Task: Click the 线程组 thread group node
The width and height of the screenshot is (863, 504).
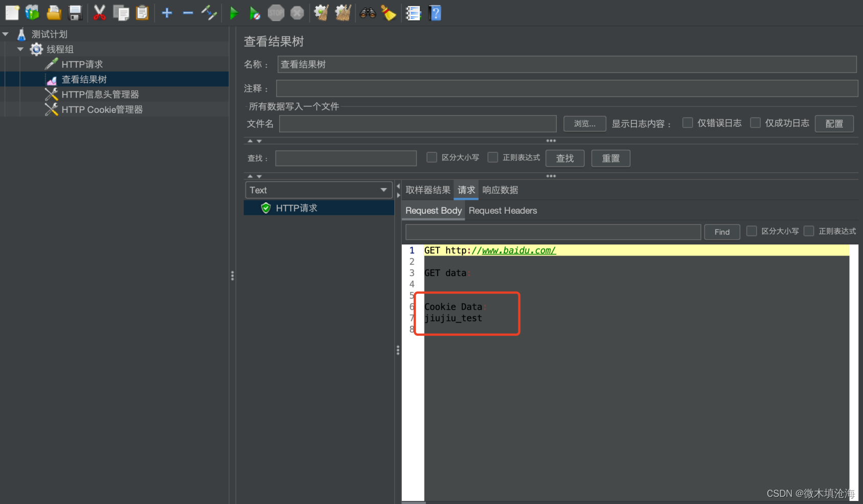Action: (60, 49)
